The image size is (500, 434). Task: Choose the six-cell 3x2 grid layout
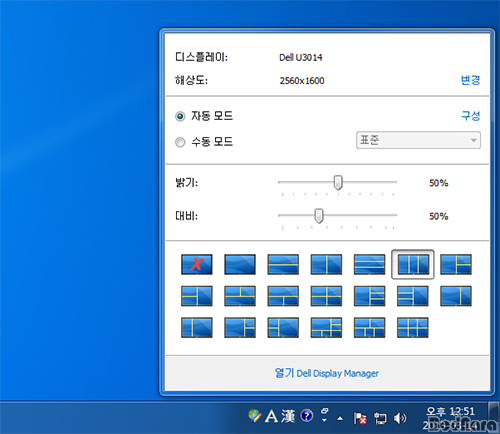click(413, 327)
